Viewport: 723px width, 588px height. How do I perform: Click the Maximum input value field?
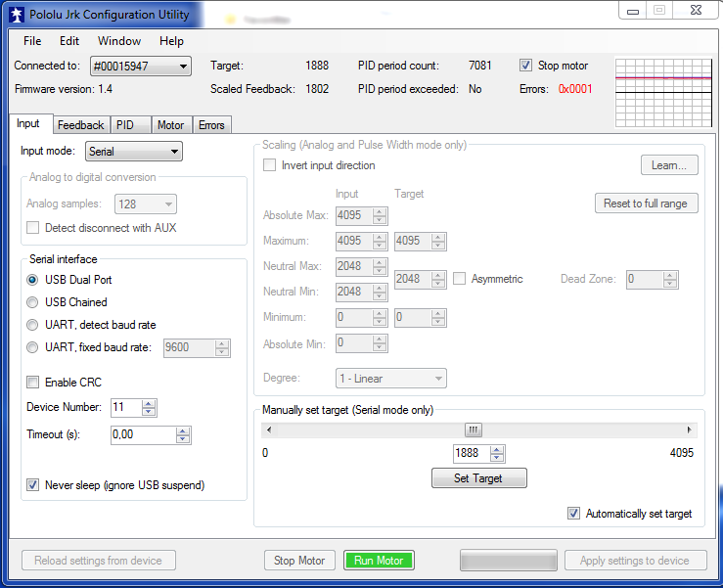pos(354,242)
